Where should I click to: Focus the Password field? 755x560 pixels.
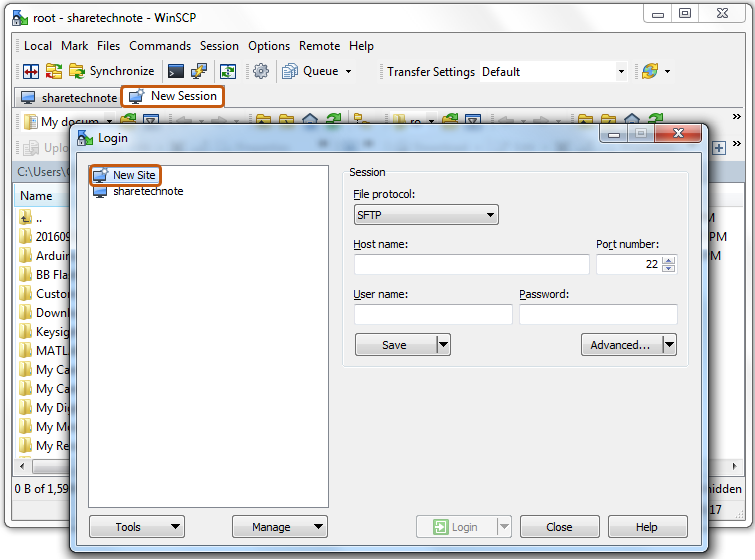coord(598,314)
